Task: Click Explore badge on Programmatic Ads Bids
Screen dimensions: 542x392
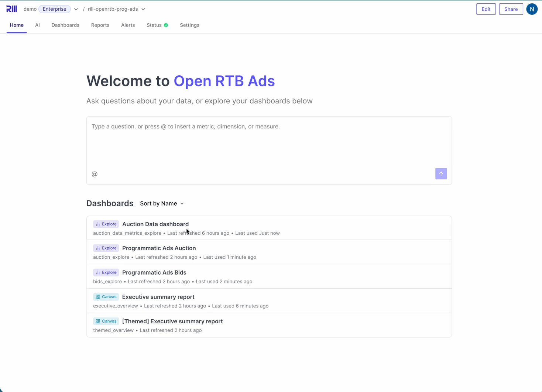Action: pos(106,272)
